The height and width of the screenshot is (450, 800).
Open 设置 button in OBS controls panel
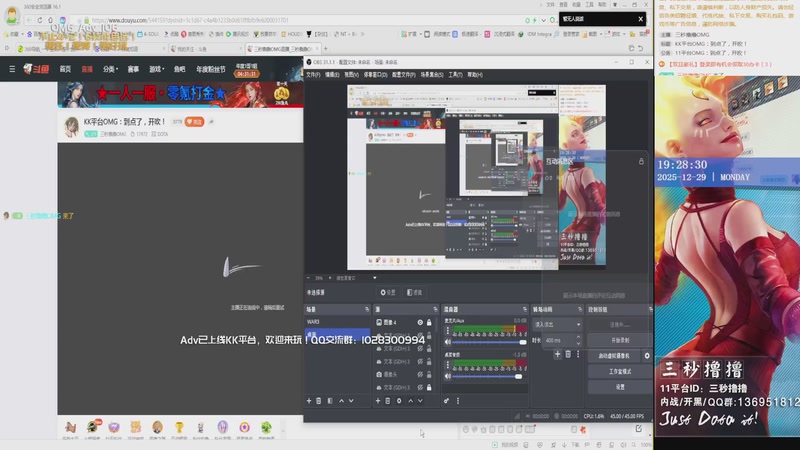[620, 387]
